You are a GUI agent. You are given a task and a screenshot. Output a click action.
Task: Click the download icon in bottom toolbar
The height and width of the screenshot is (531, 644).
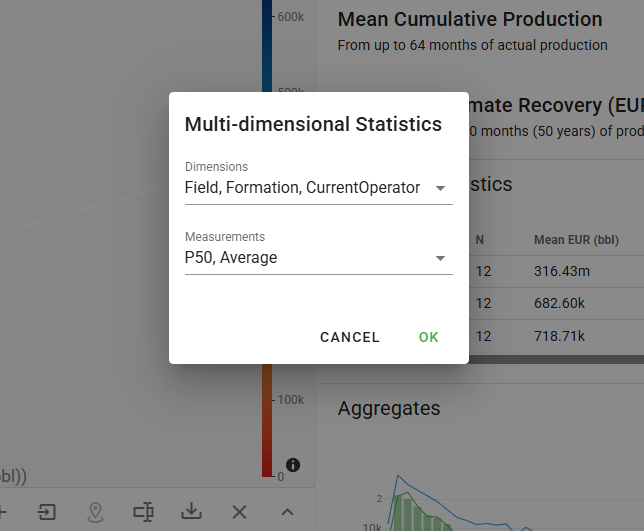[x=191, y=512]
